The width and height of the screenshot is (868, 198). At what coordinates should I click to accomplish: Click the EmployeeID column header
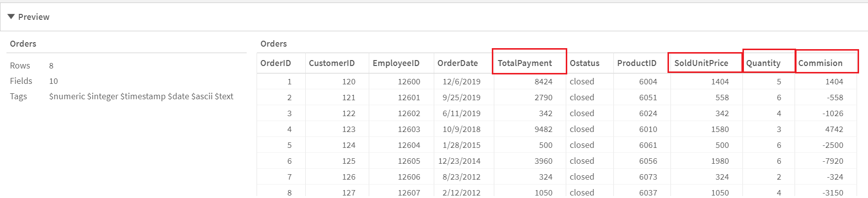(396, 63)
